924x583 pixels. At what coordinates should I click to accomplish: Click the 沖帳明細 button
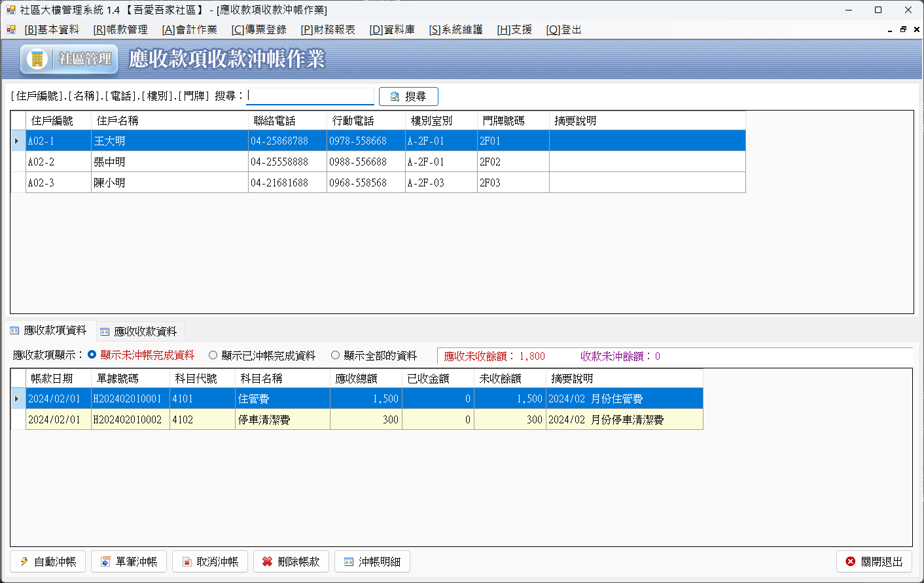pyautogui.click(x=372, y=561)
